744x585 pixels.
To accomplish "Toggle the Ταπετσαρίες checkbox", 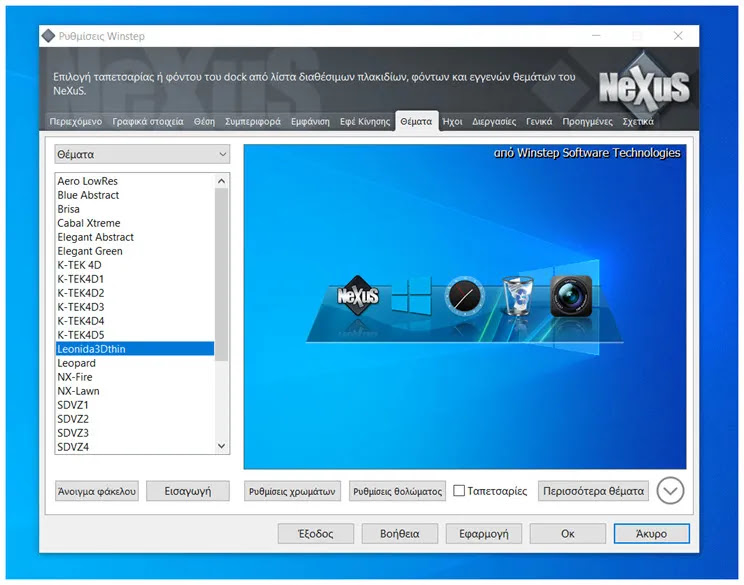I will 459,491.
